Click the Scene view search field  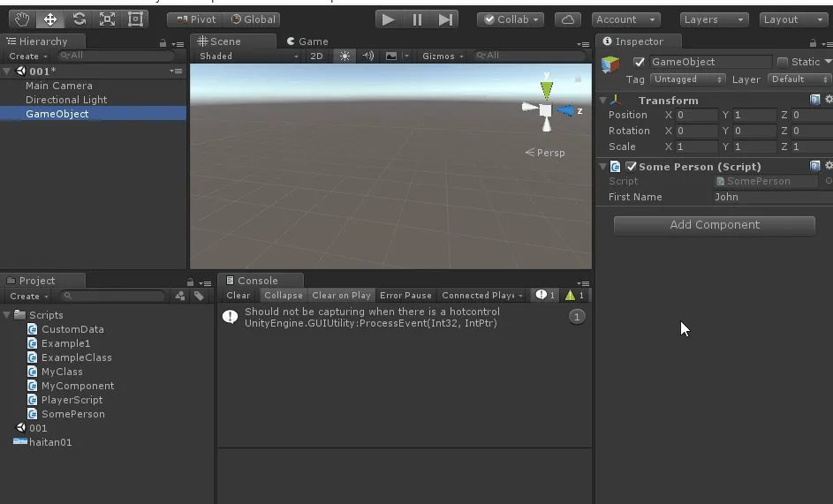[x=528, y=56]
